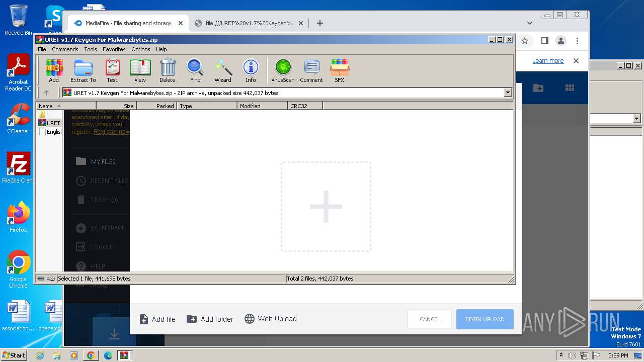Click the Delete trash can icon
The width and height of the screenshot is (644, 362).
point(168,70)
